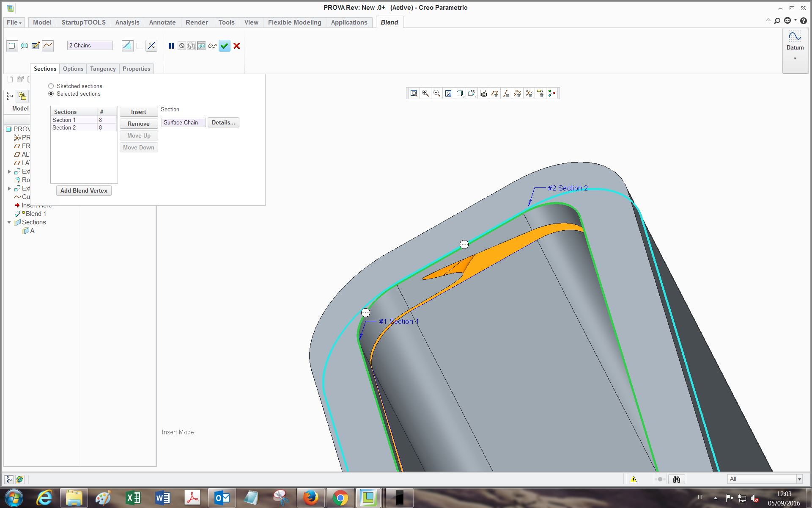
Task: Open the model tree tab icon
Action: point(10,96)
